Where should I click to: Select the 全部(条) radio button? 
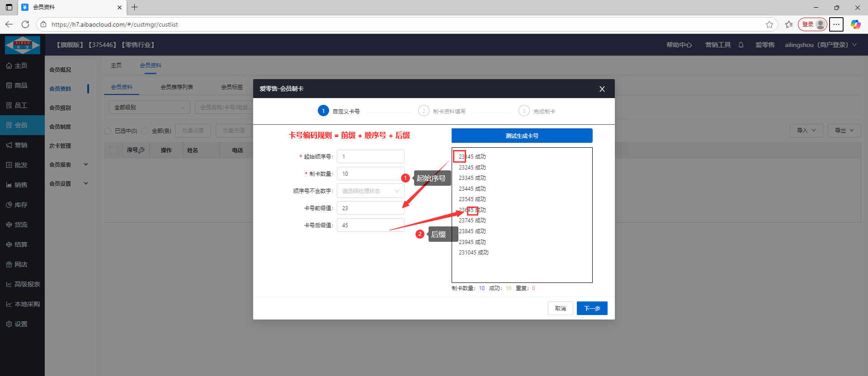click(x=145, y=131)
